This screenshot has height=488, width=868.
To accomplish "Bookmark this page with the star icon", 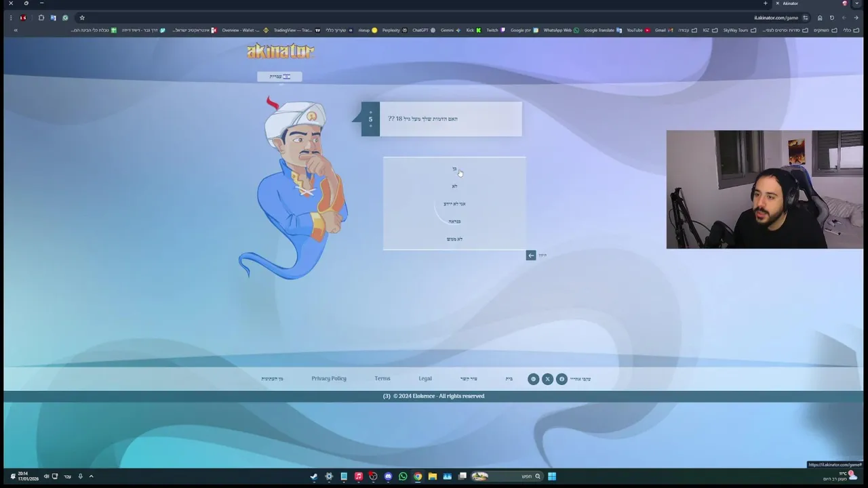I will [82, 18].
